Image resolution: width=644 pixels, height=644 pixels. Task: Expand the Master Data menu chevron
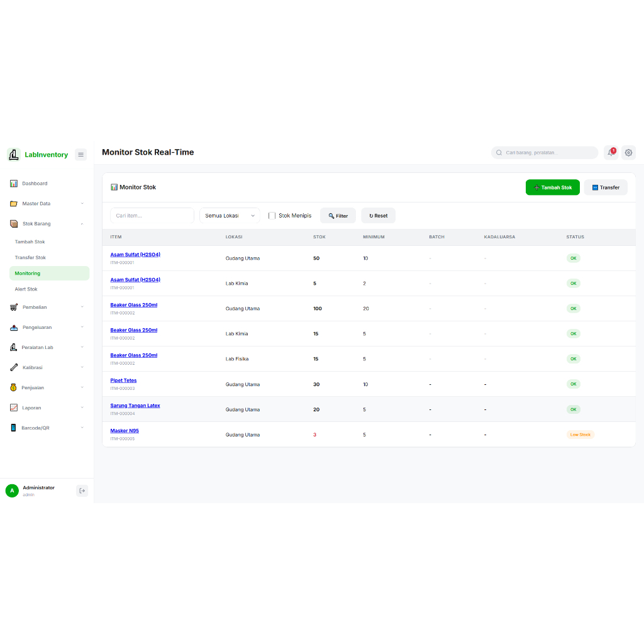point(82,203)
